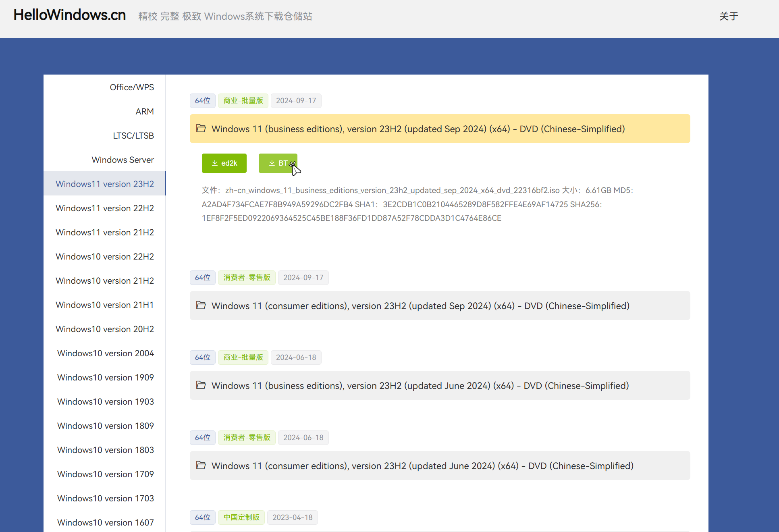Viewport: 779px width, 532px height.
Task: Expand consumer editions June 2024 entry
Action: pyautogui.click(x=440, y=465)
